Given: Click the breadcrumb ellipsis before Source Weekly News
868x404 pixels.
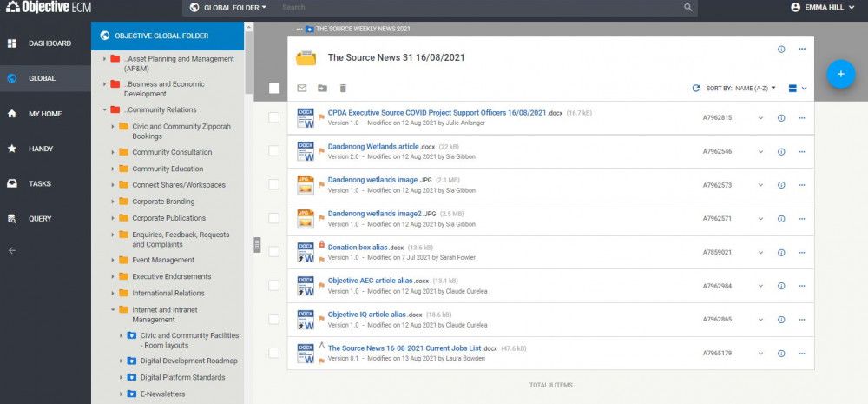Looking at the screenshot, I should [299, 29].
